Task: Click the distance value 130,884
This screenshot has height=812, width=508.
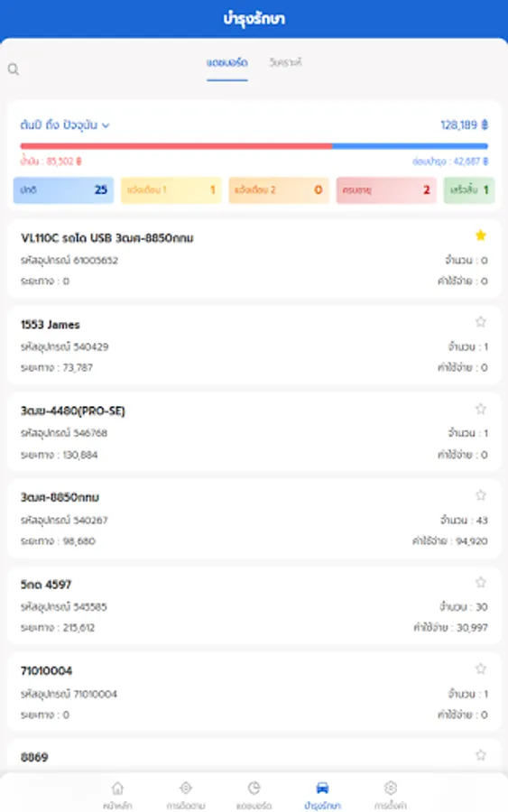Action: pyautogui.click(x=79, y=455)
